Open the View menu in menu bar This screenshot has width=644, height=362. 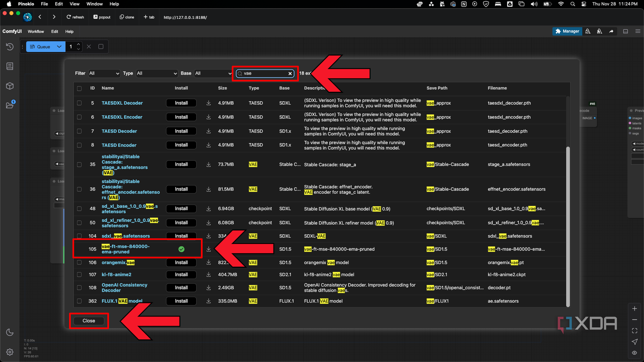pyautogui.click(x=74, y=4)
